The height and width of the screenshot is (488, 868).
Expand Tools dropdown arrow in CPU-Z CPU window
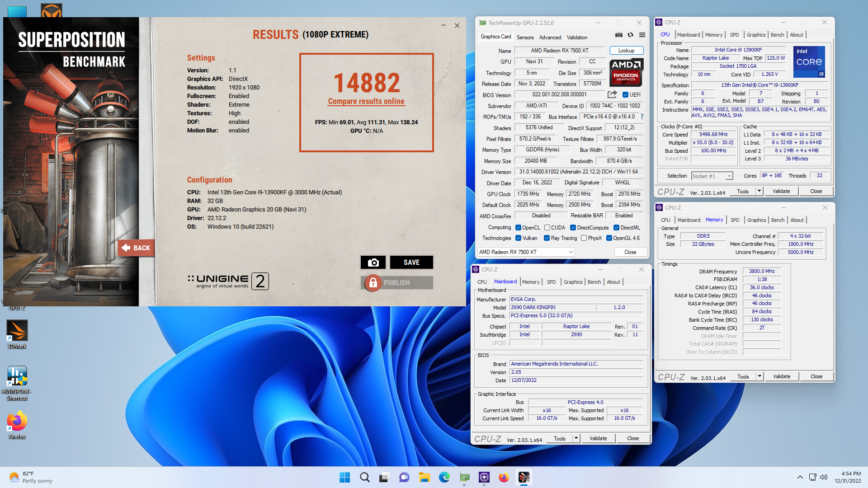(759, 191)
